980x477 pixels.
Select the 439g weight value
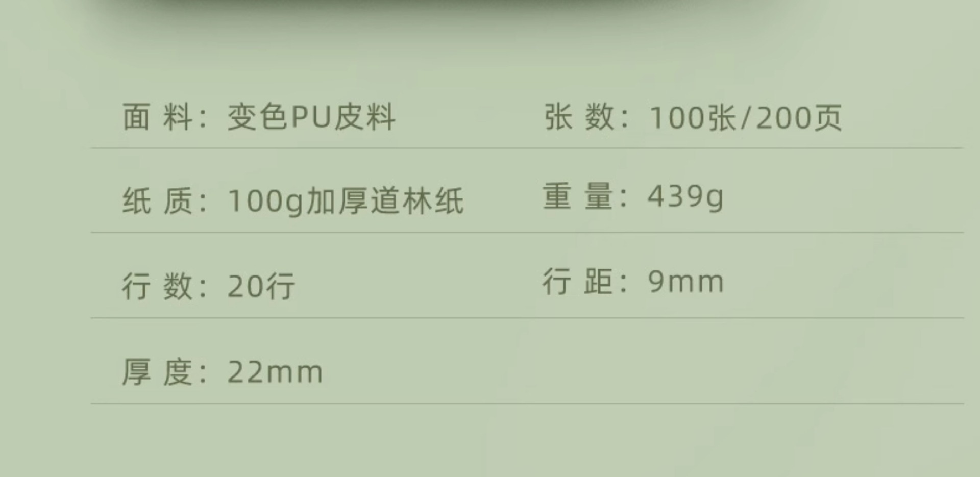685,197
